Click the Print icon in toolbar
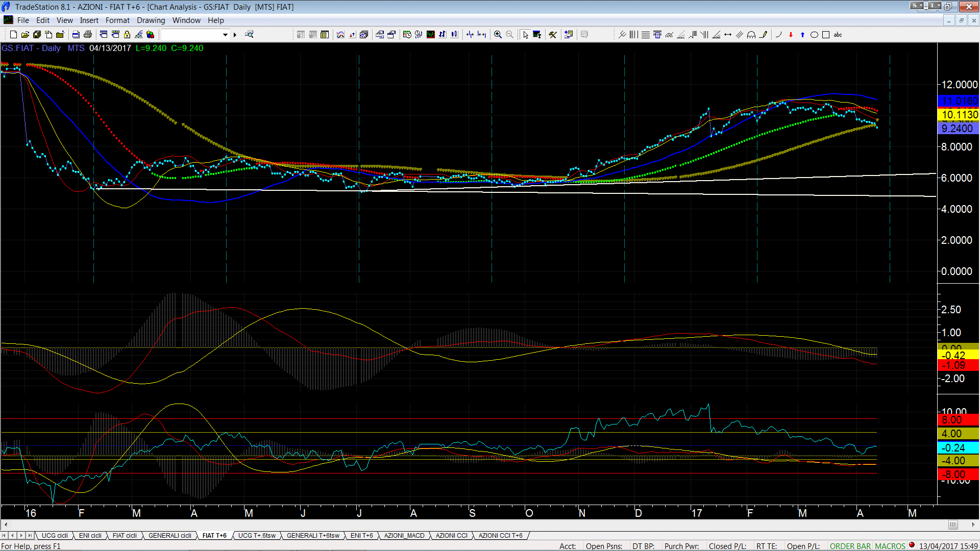The image size is (980, 551). click(88, 35)
